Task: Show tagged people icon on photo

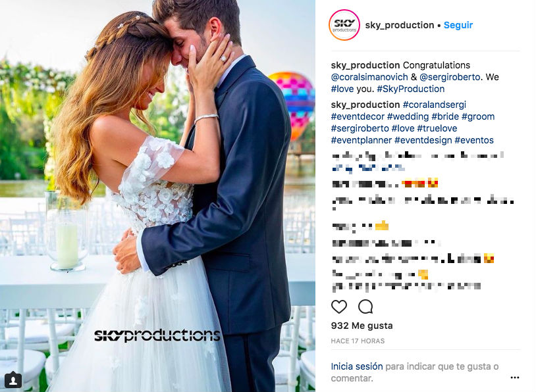Action: click(x=13, y=380)
